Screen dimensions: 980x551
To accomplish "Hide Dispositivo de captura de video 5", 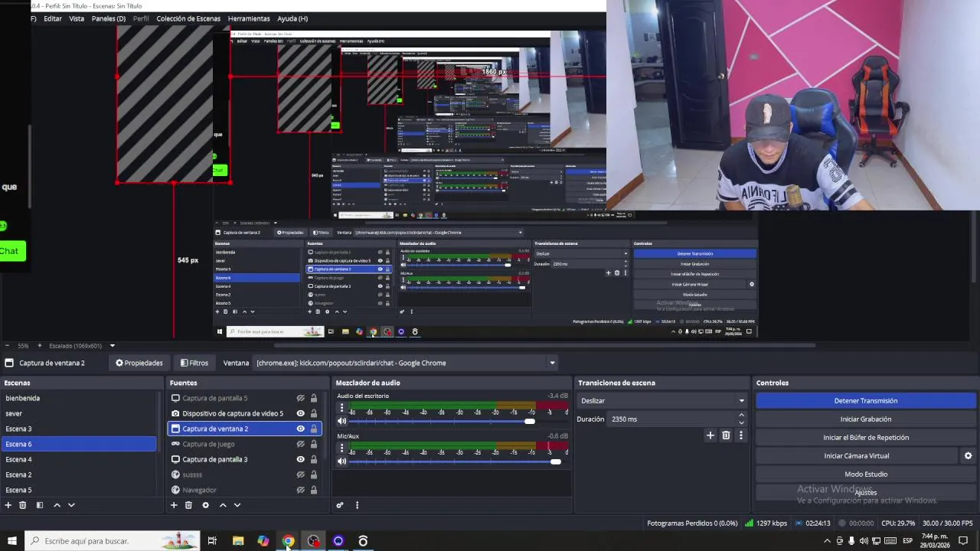I will (x=300, y=413).
